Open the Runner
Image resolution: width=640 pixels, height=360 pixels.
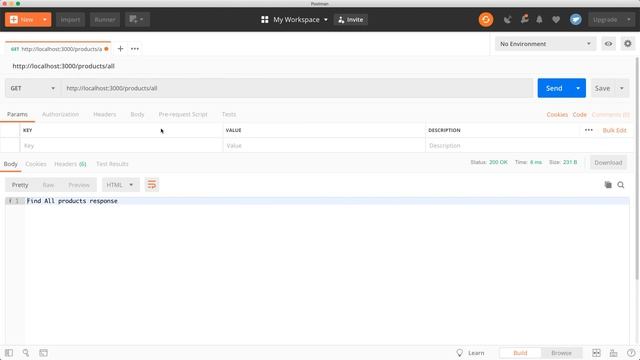pos(105,20)
